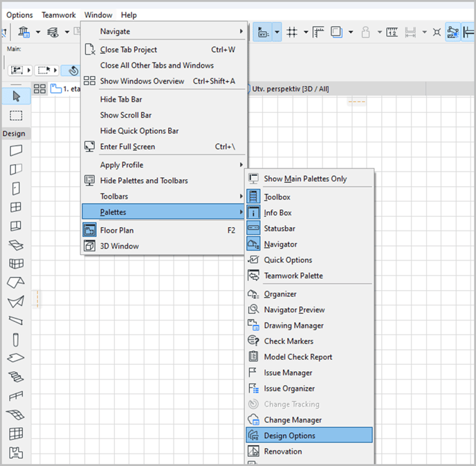476x466 pixels.
Task: Expand the Apply Profile submenu
Action: tap(164, 165)
